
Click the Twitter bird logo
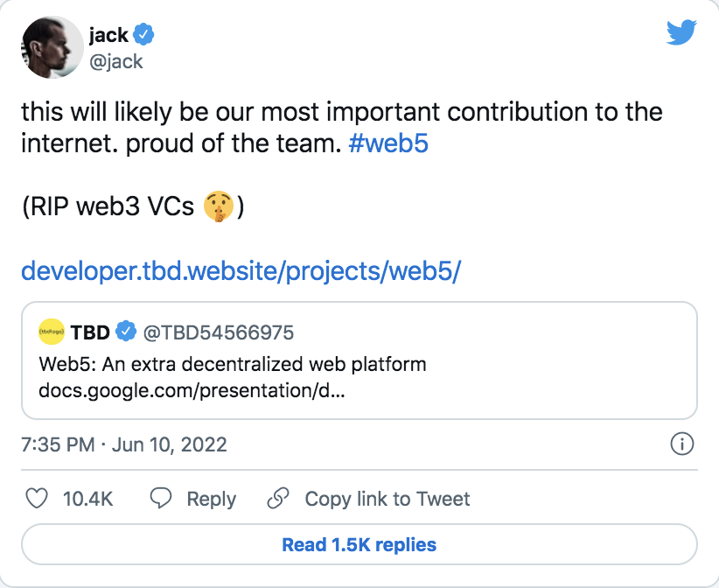click(x=681, y=32)
